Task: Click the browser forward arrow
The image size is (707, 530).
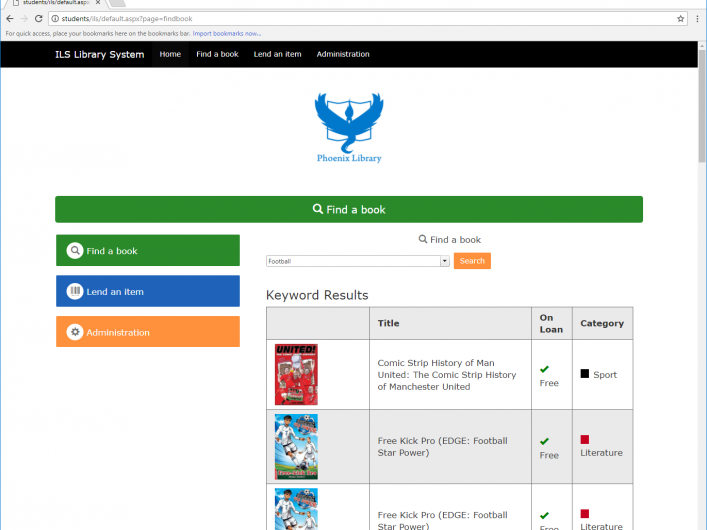Action: (x=24, y=18)
